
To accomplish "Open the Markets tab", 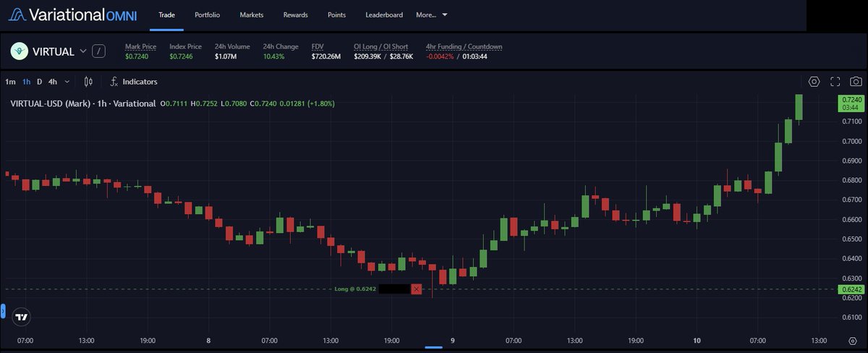I will (x=252, y=14).
